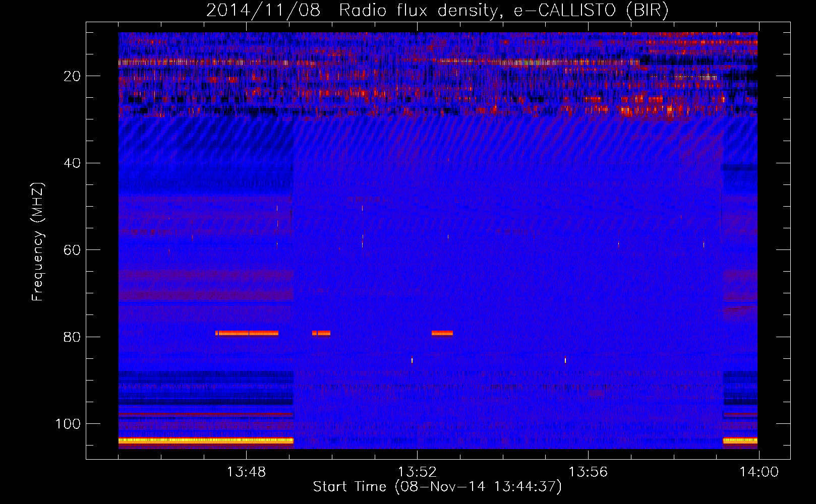Click the "100" frequency tick label
This screenshot has height=504, width=816.
click(x=68, y=424)
